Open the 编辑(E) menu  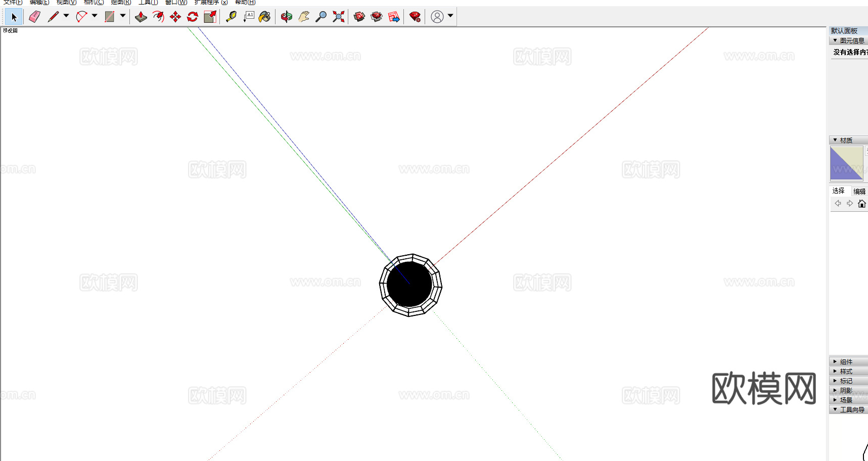point(39,3)
